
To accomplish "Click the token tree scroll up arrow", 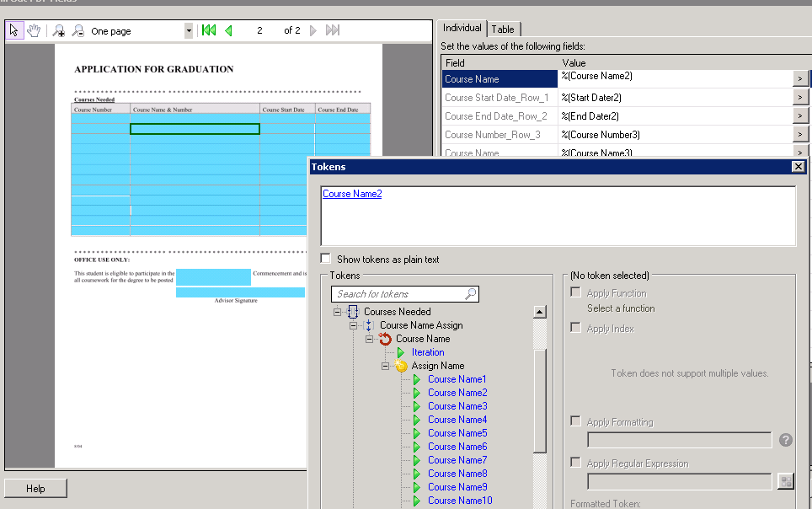I will click(540, 312).
